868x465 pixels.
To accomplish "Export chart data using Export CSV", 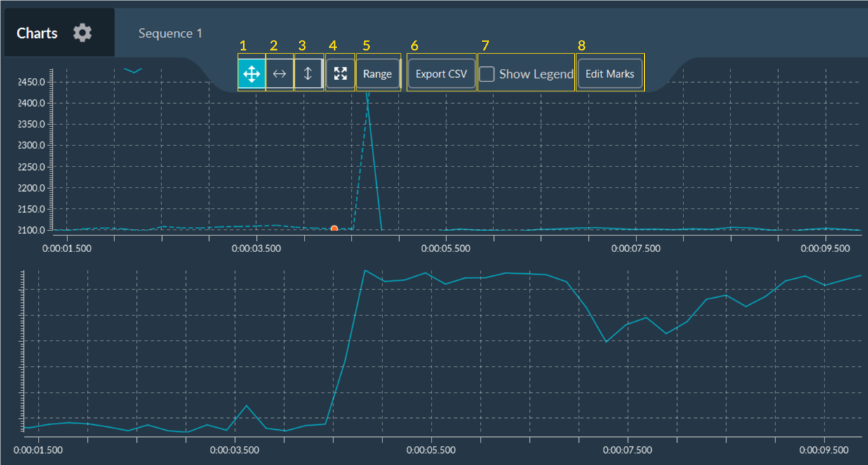I will click(441, 73).
